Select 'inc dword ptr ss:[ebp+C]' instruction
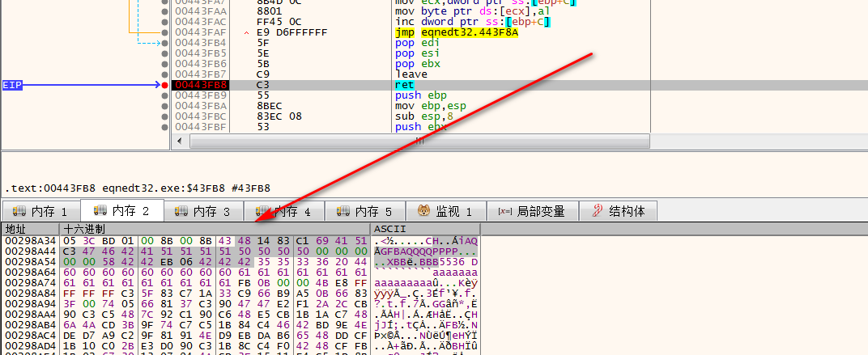 pyautogui.click(x=473, y=22)
